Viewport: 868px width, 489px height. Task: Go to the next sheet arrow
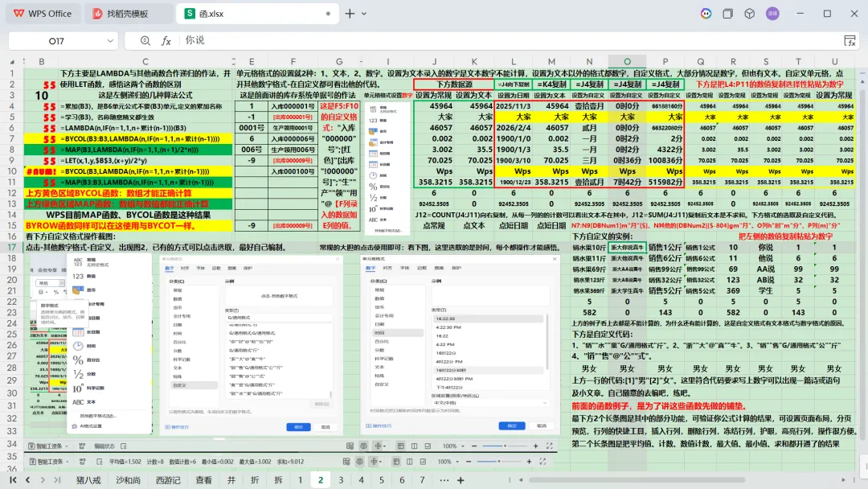43,480
